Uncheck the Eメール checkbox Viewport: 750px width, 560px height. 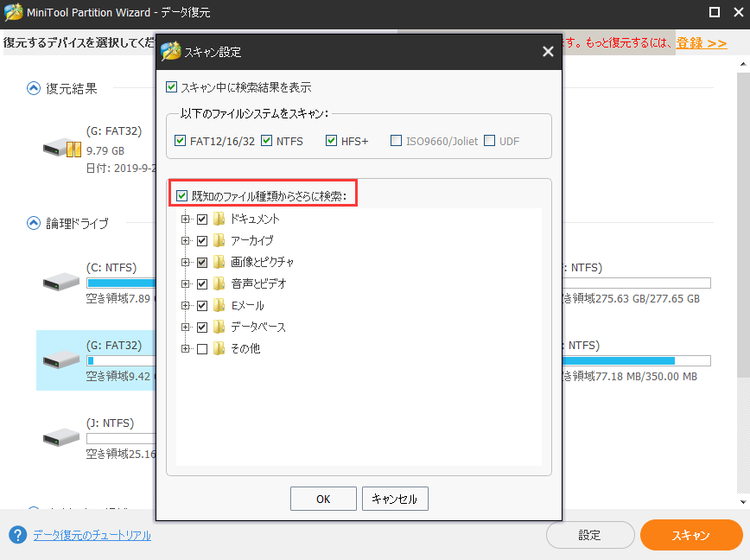click(202, 306)
